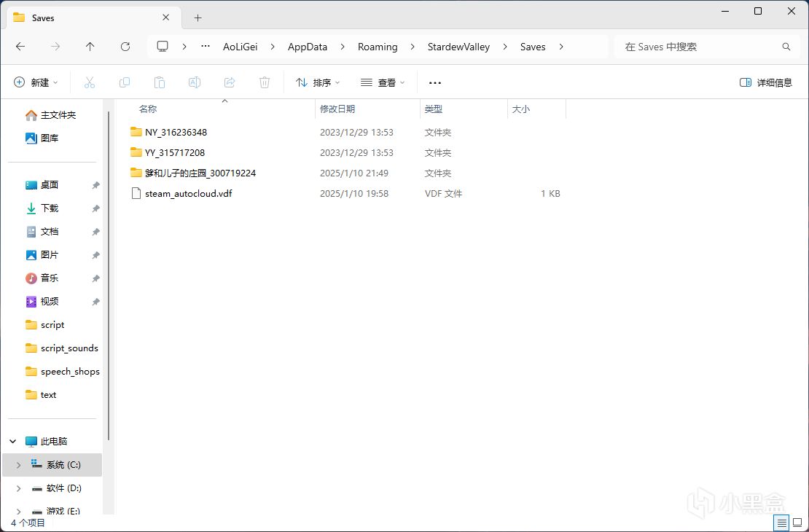Open 排序 sort dropdown

click(x=318, y=82)
